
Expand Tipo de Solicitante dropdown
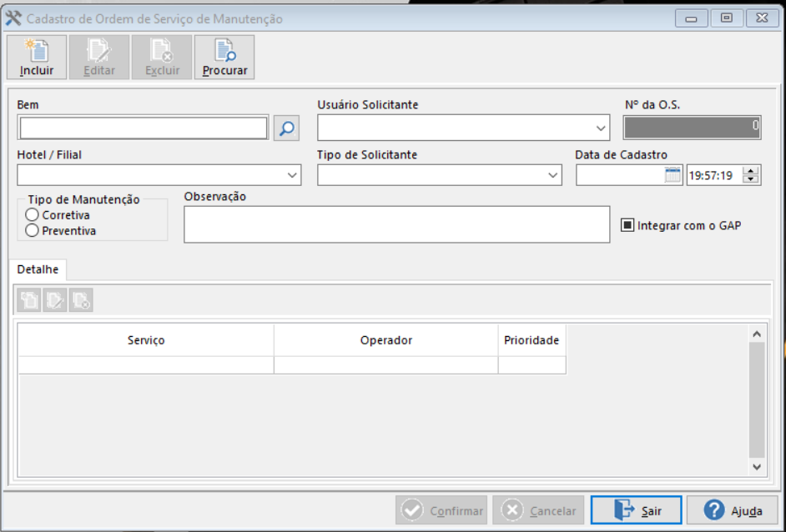(x=552, y=175)
